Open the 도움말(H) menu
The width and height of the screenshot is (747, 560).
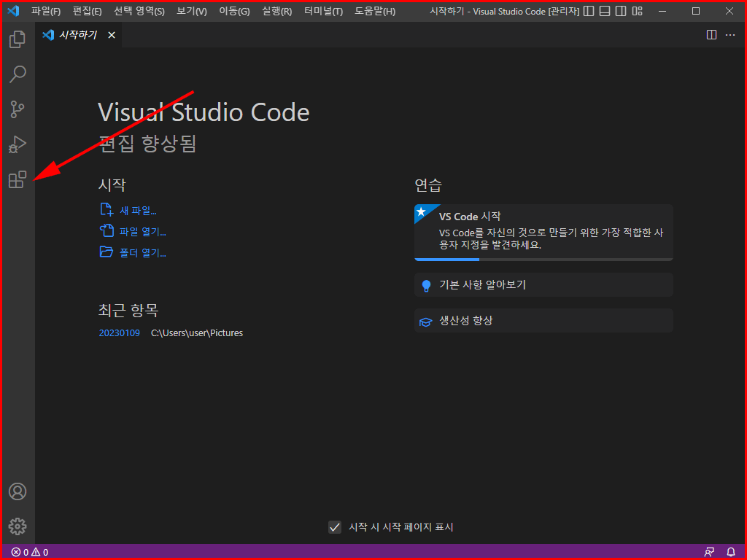[375, 11]
